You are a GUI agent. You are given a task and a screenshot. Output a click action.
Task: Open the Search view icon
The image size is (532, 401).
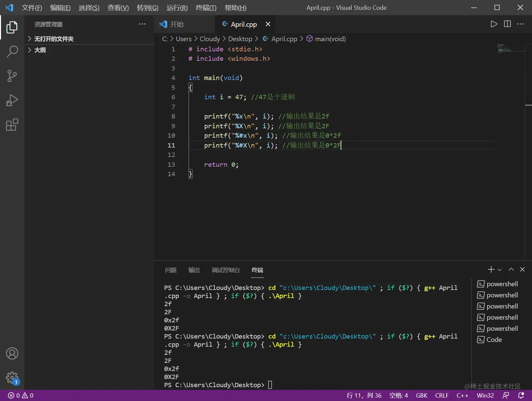click(12, 51)
